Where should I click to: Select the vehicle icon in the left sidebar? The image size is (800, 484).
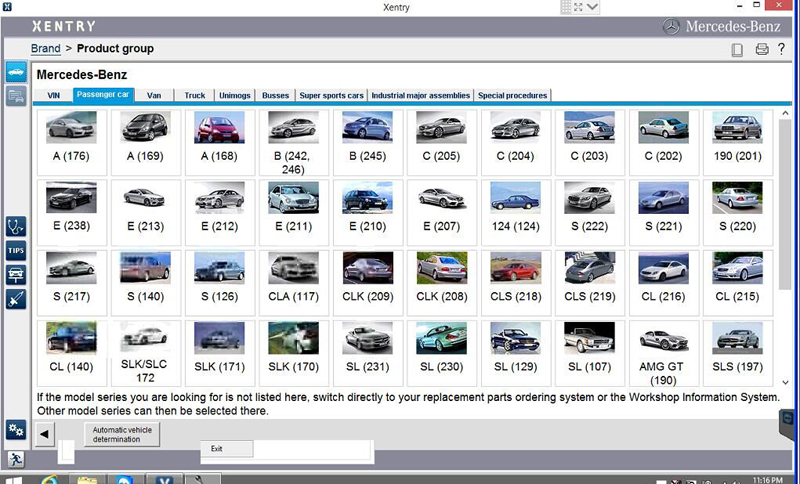[x=16, y=72]
